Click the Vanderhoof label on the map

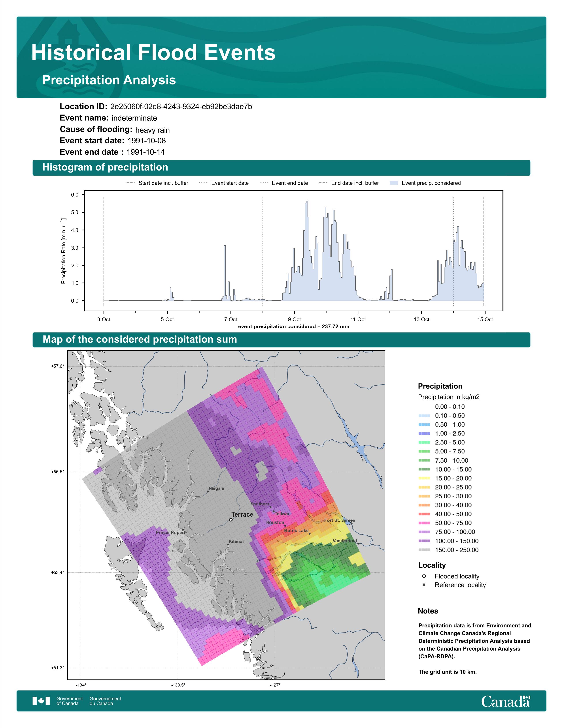345,541
